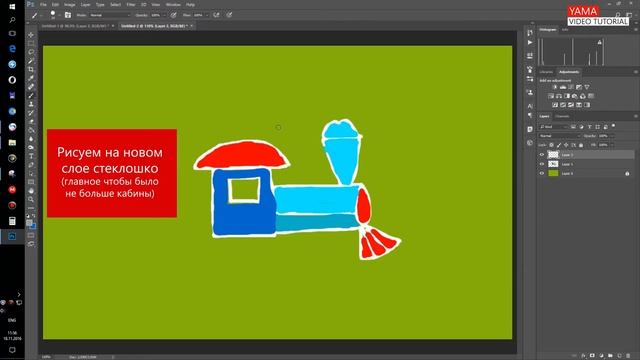Select the Clone Stamp tool
This screenshot has width=640, height=360.
click(31, 104)
